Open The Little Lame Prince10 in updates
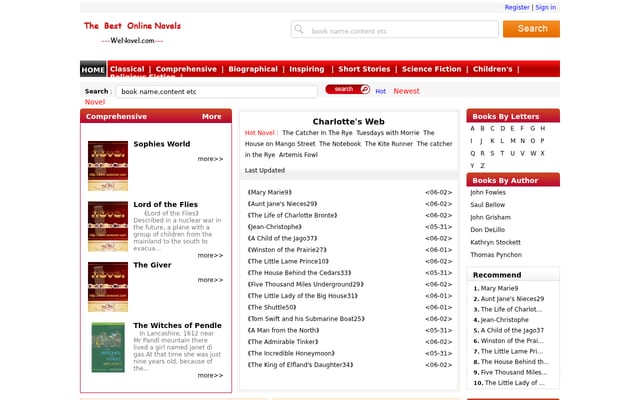This screenshot has width=640, height=400. [288, 261]
